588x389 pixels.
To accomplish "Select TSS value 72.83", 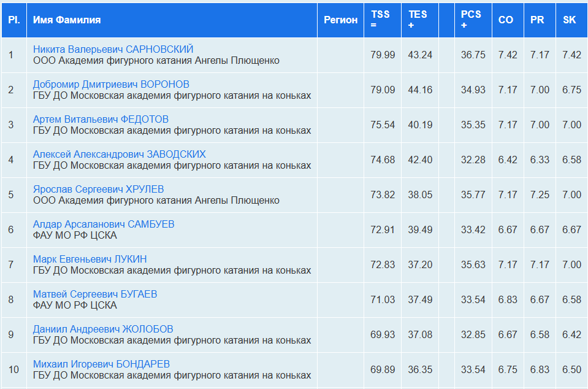I will tap(383, 264).
